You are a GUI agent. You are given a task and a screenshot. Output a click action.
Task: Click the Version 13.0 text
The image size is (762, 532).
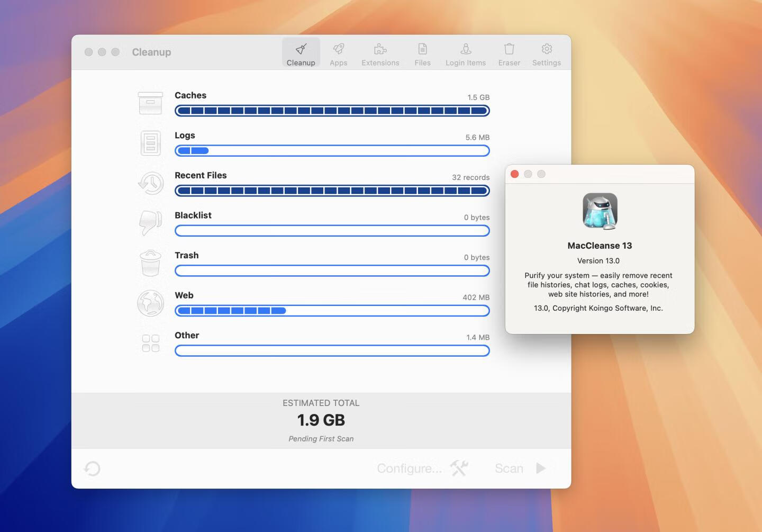click(x=598, y=261)
